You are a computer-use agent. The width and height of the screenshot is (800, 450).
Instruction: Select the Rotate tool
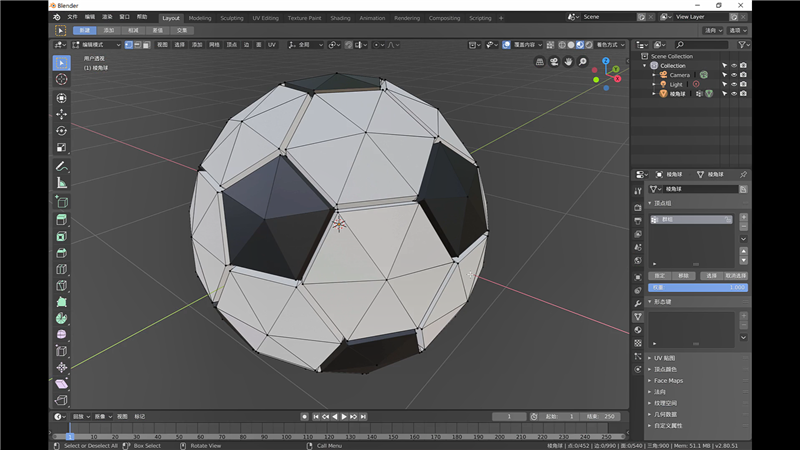tap(62, 131)
